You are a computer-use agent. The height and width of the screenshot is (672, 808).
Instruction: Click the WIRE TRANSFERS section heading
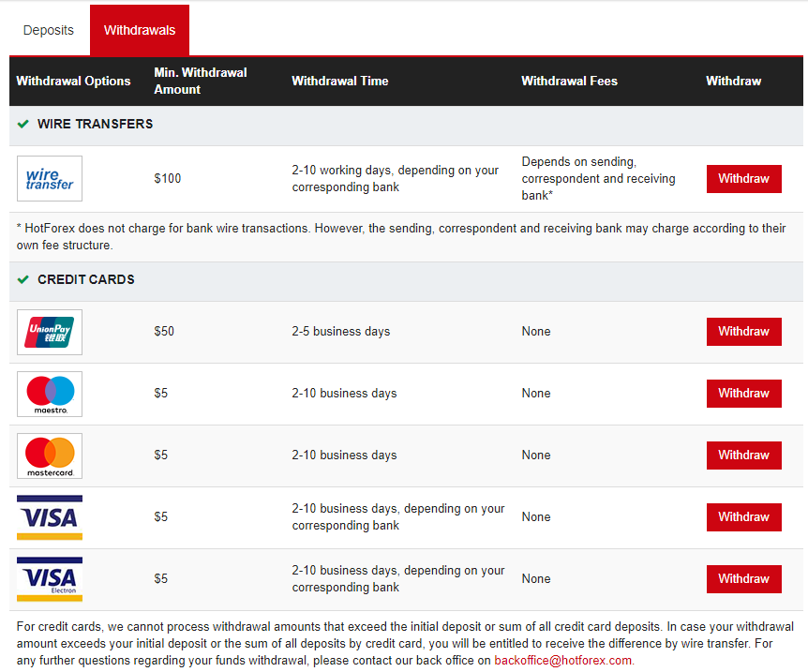point(96,125)
